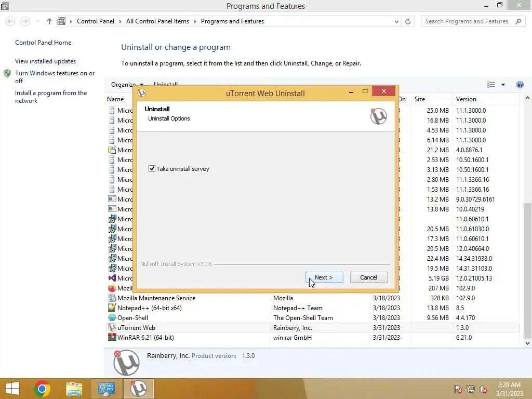This screenshot has width=532, height=399.
Task: Open Help with the question mark icon
Action: [x=520, y=85]
